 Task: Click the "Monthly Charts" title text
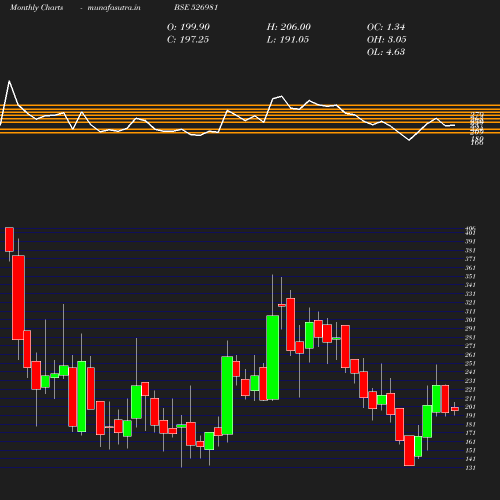tap(36, 7)
